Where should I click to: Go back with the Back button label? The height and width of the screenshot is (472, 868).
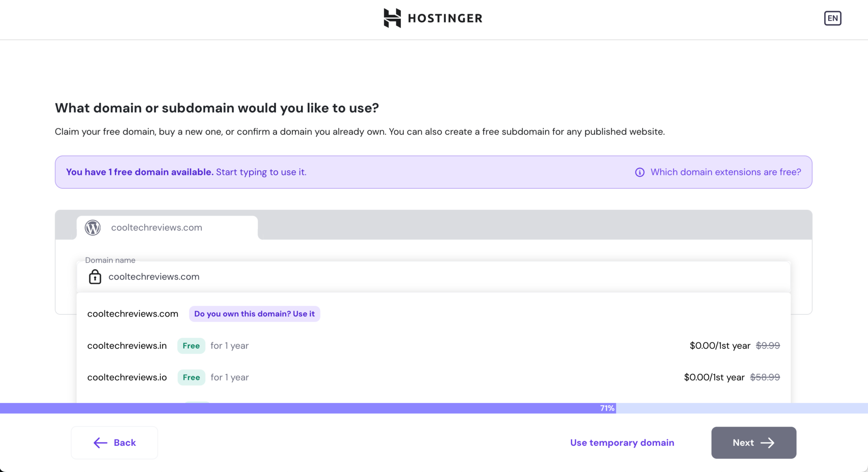[125, 443]
